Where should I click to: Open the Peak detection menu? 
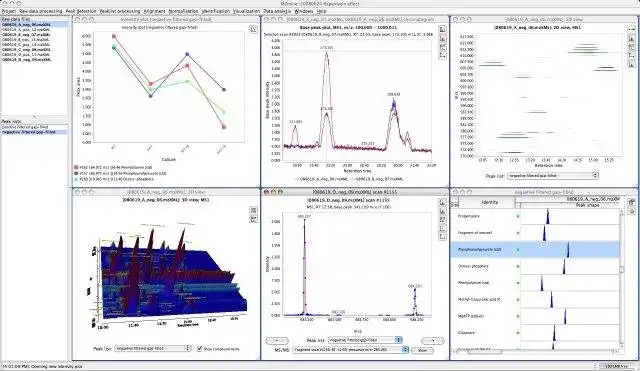81,11
